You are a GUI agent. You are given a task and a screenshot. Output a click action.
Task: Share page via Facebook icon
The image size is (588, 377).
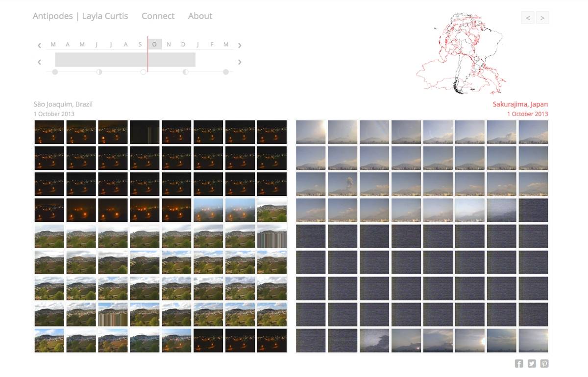[x=519, y=363]
